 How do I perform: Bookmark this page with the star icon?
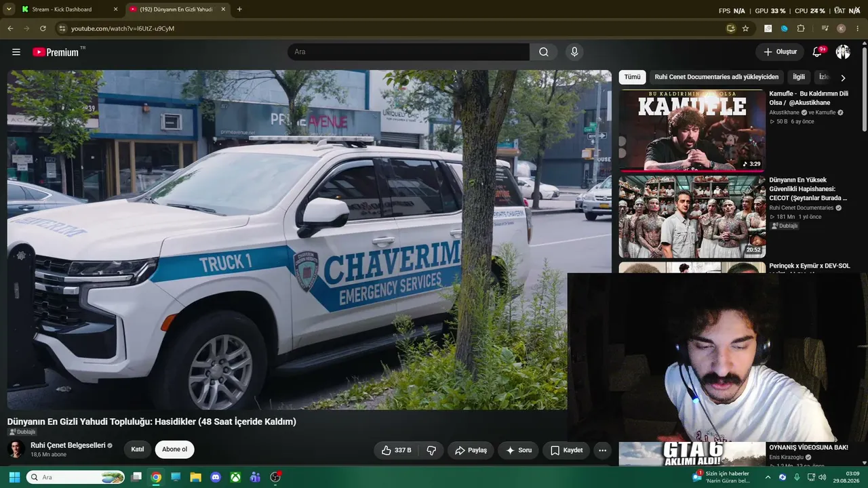pos(745,28)
